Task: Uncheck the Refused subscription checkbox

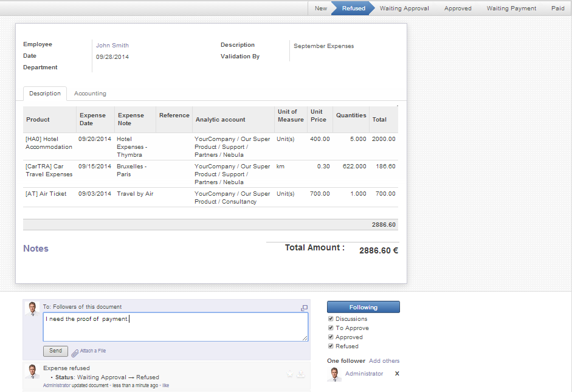Action: click(x=331, y=346)
